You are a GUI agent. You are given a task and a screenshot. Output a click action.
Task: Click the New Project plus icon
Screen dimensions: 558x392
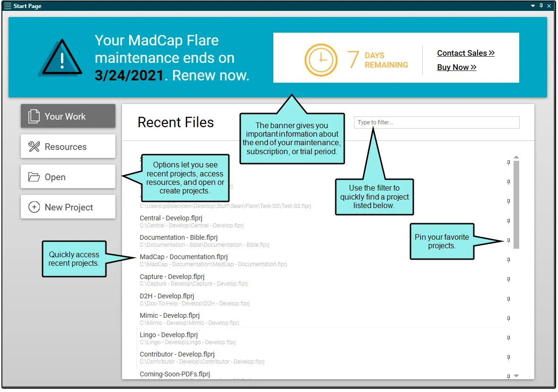point(34,207)
